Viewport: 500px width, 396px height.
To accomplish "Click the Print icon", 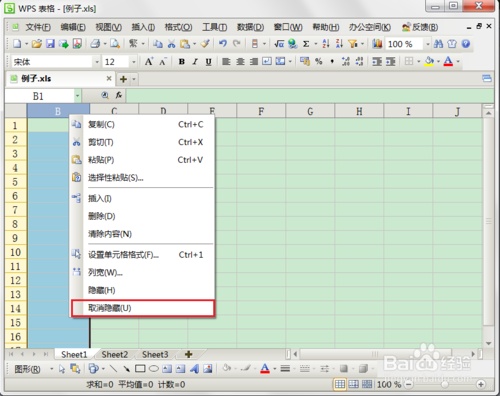I will [x=95, y=44].
